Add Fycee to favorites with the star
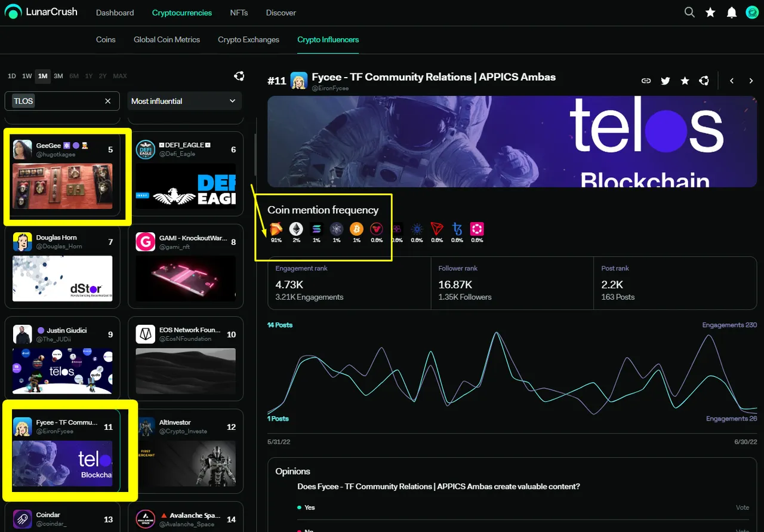The width and height of the screenshot is (764, 532). point(685,81)
